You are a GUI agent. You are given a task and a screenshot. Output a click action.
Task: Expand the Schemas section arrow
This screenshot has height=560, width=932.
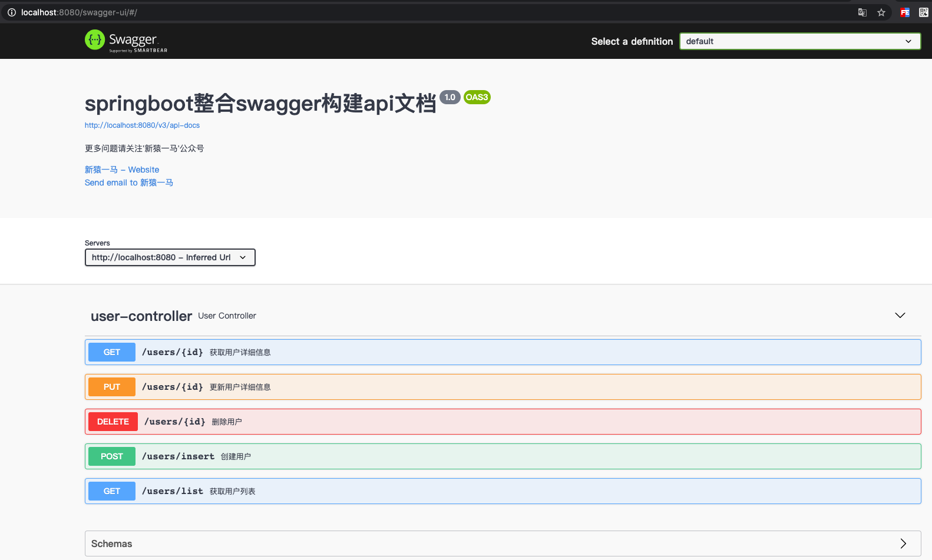tap(903, 544)
